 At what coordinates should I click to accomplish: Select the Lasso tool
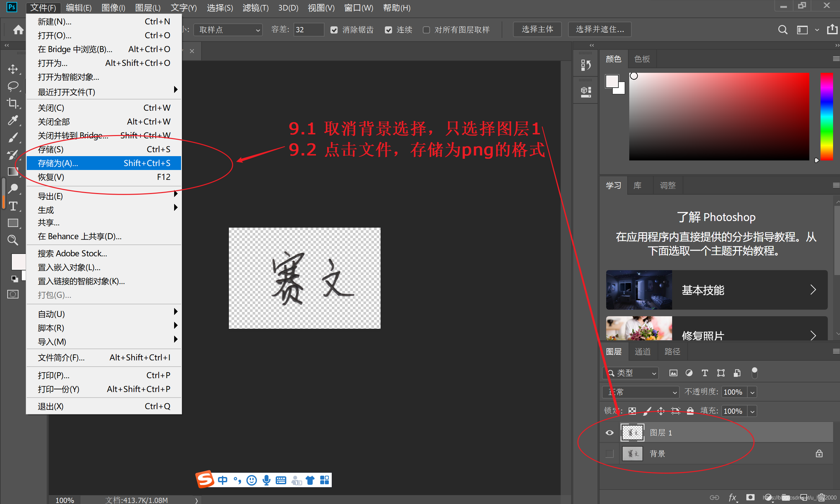pos(13,86)
